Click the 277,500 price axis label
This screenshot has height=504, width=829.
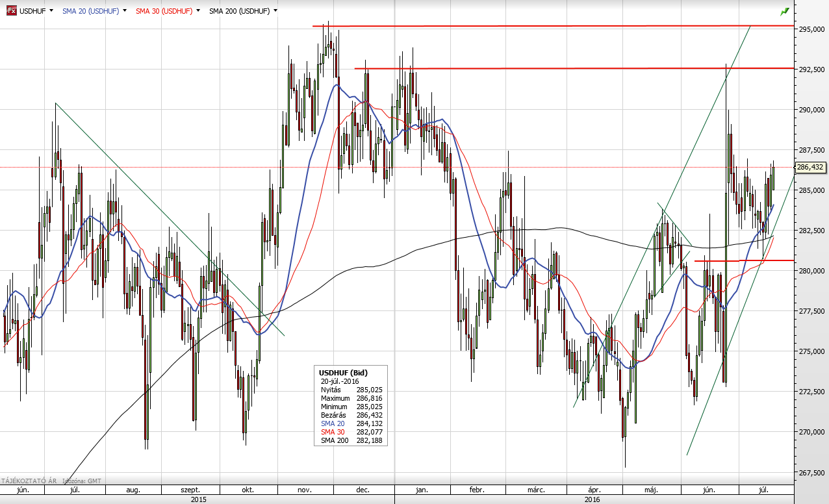pyautogui.click(x=811, y=312)
